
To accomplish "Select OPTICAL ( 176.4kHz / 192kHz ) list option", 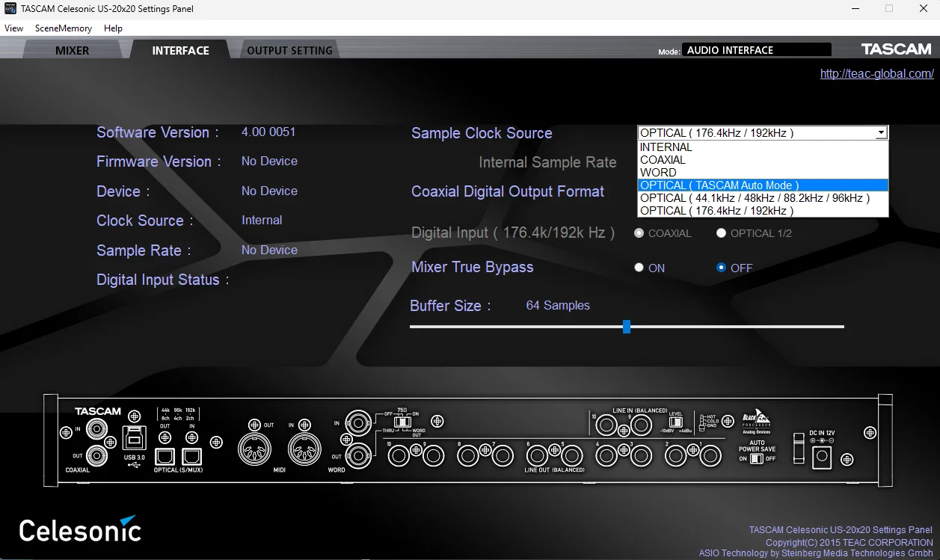I will pyautogui.click(x=763, y=211).
